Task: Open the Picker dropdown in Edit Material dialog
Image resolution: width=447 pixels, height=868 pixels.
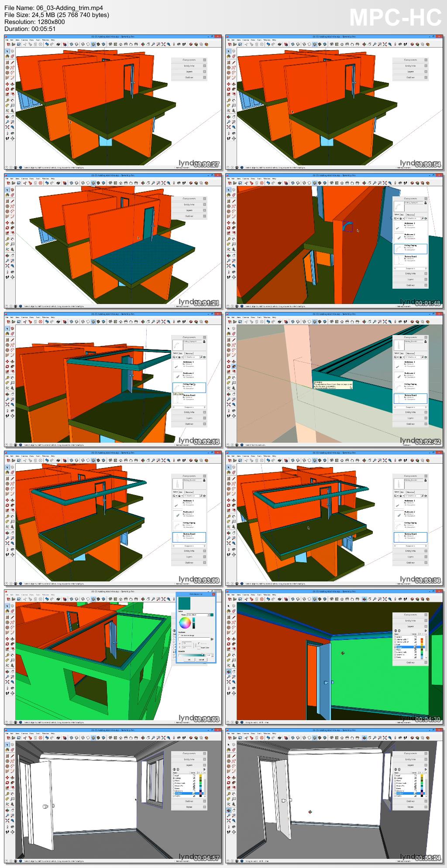Action: pos(199,615)
